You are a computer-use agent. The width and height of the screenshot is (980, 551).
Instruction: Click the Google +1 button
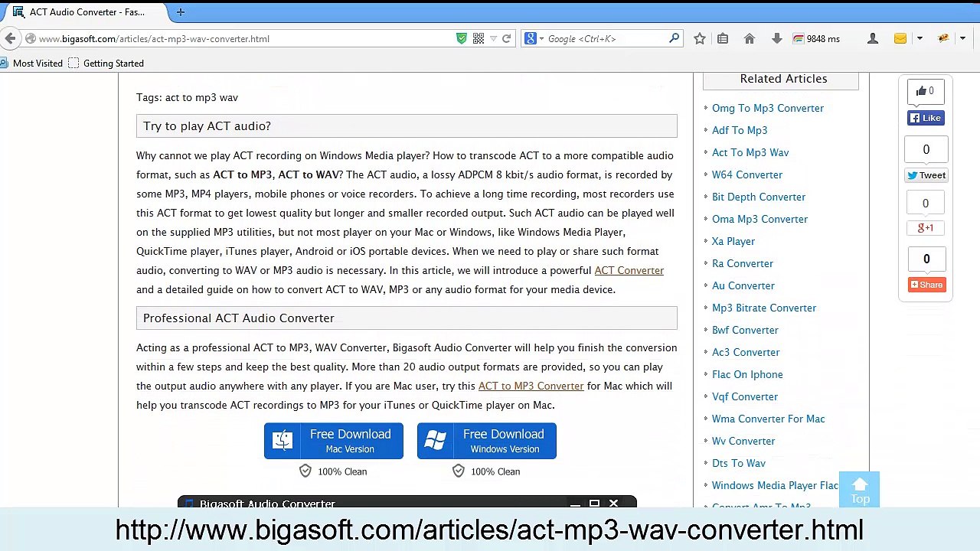point(926,228)
